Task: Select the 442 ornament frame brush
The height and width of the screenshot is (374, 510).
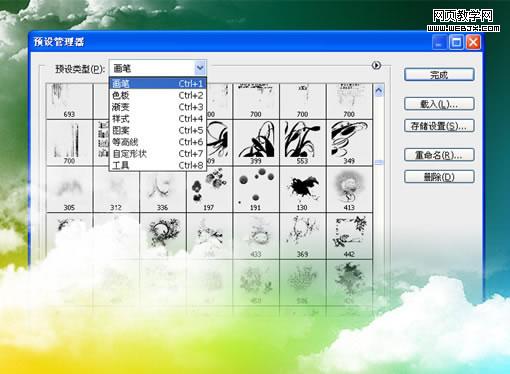Action: point(349,236)
